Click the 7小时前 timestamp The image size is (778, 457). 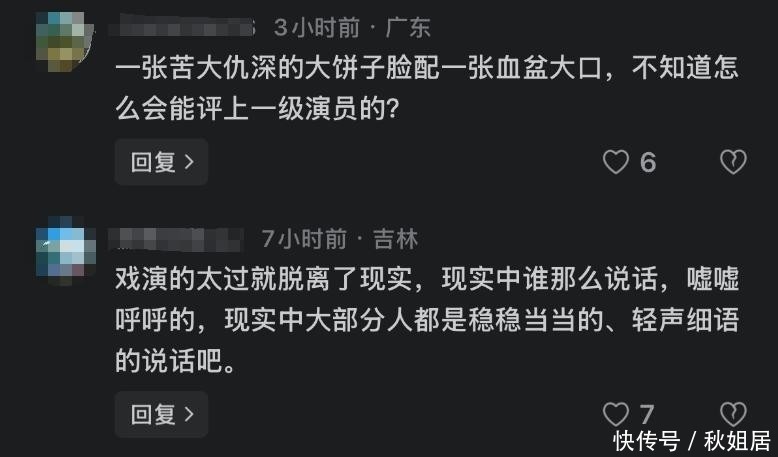(303, 239)
